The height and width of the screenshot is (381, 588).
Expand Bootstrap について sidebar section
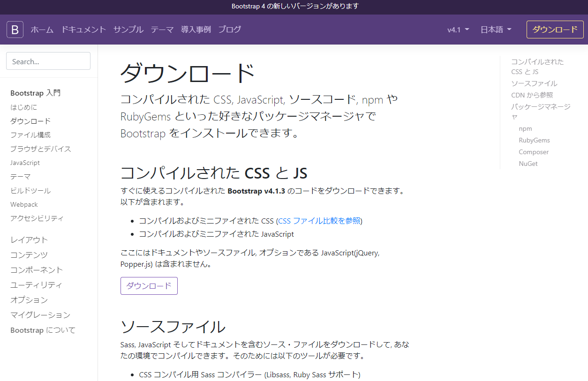[x=43, y=330]
